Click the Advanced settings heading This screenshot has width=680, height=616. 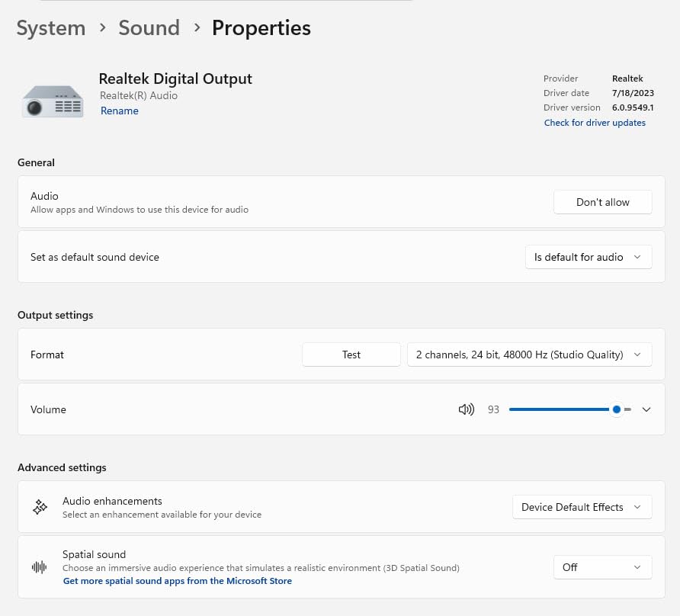pos(62,467)
